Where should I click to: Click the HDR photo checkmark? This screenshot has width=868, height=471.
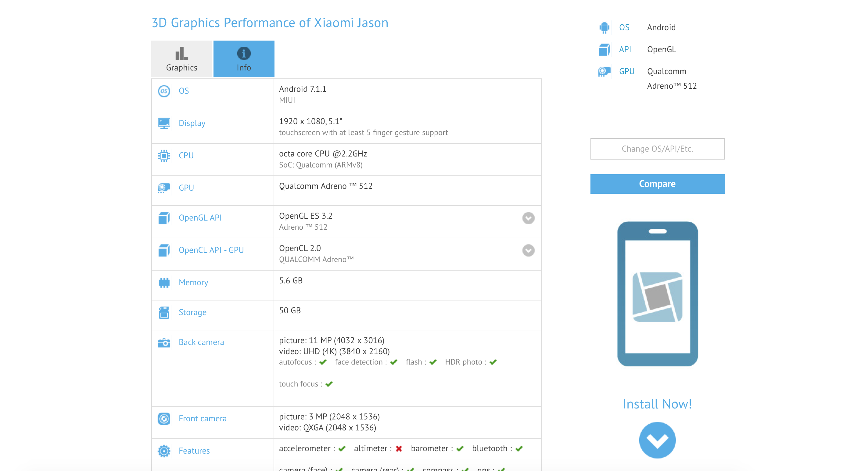[x=493, y=362]
